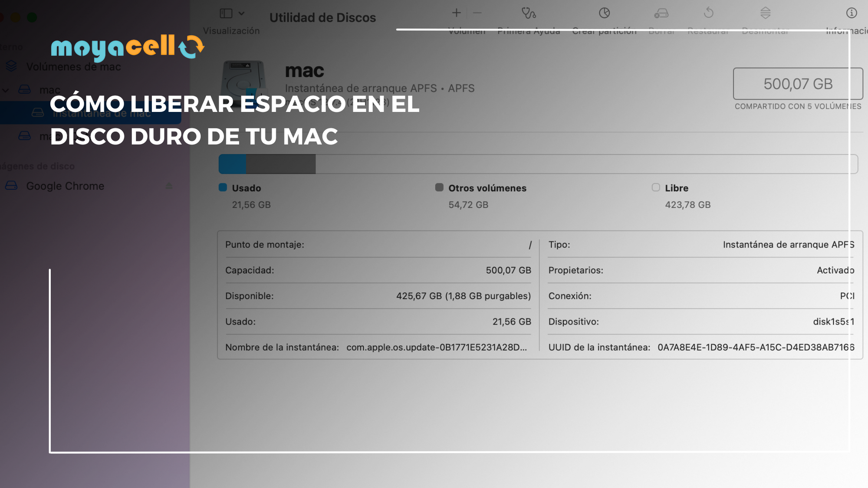Click the Utilidad de Discos title
Image resolution: width=868 pixels, height=488 pixels.
(322, 18)
